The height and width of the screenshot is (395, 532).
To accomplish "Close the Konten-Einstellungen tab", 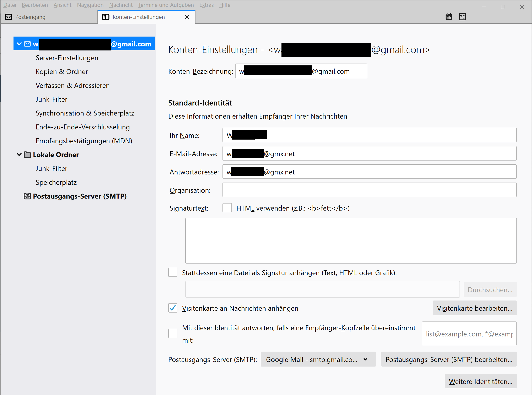I will tap(187, 17).
